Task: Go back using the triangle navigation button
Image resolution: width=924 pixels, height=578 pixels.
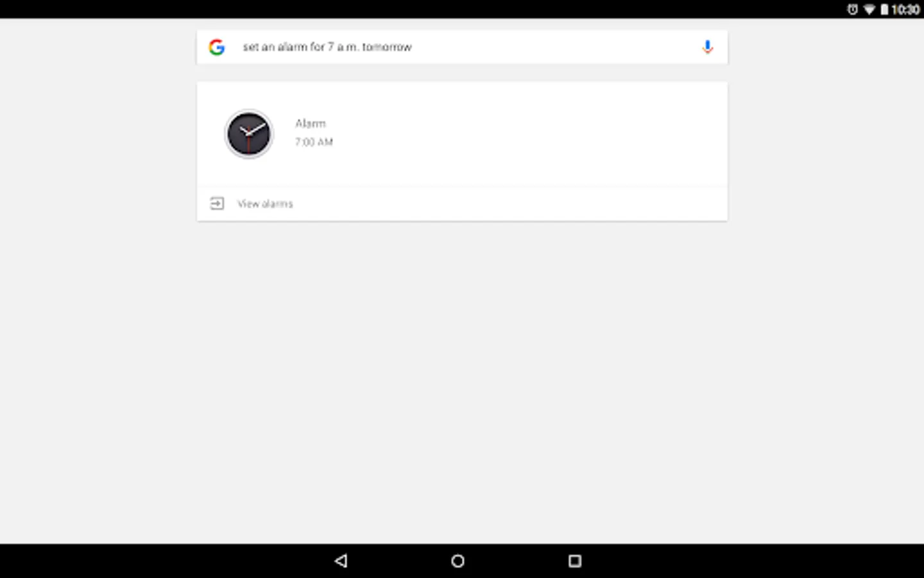Action: [341, 561]
